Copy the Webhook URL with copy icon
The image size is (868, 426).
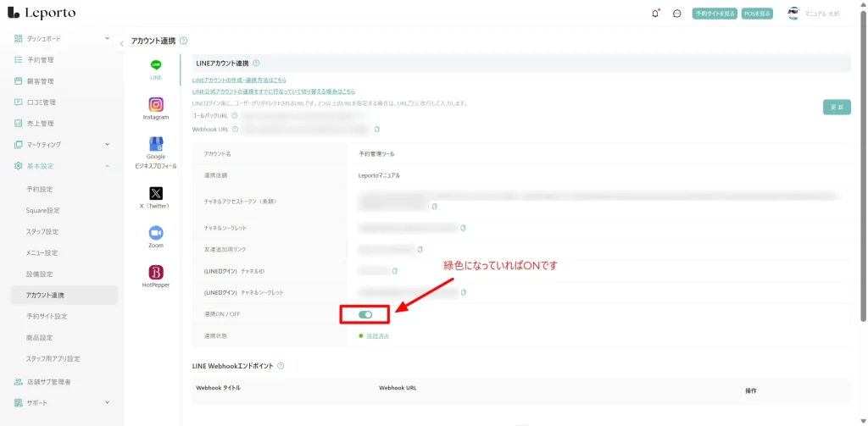[376, 130]
